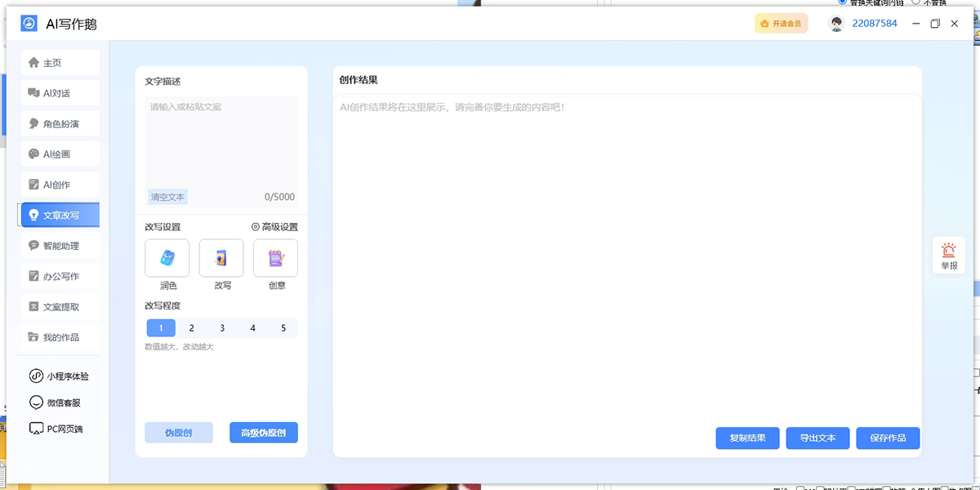Click the '0/5000' character counter text
Viewport: 980px width, 490px height.
pos(280,198)
